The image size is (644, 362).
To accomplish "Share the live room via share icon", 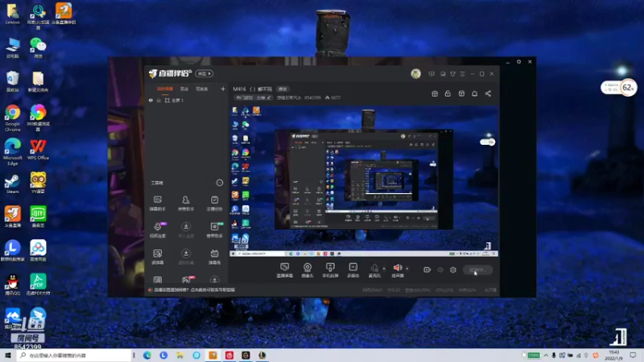I will click(x=488, y=93).
